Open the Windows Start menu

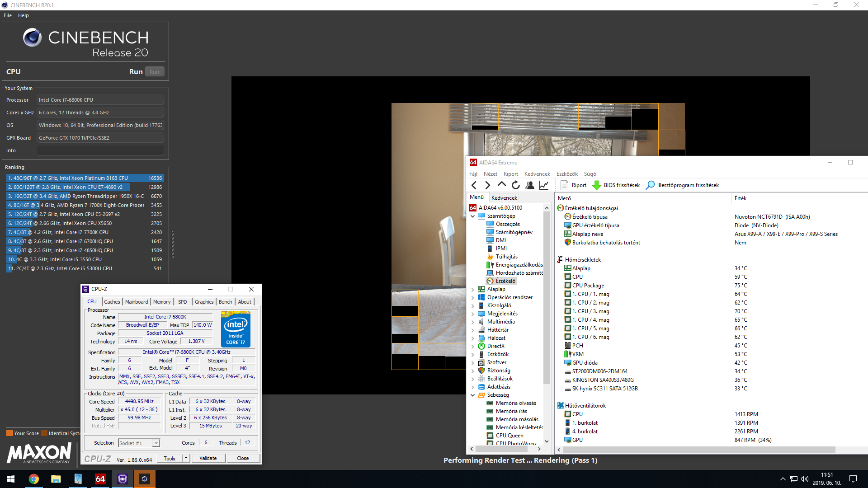click(11, 479)
